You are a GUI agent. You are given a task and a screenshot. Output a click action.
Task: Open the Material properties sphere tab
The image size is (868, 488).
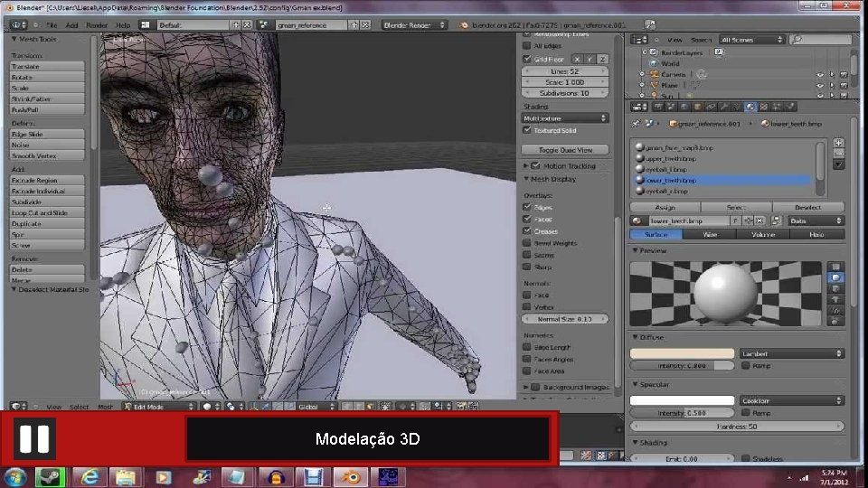tap(750, 107)
